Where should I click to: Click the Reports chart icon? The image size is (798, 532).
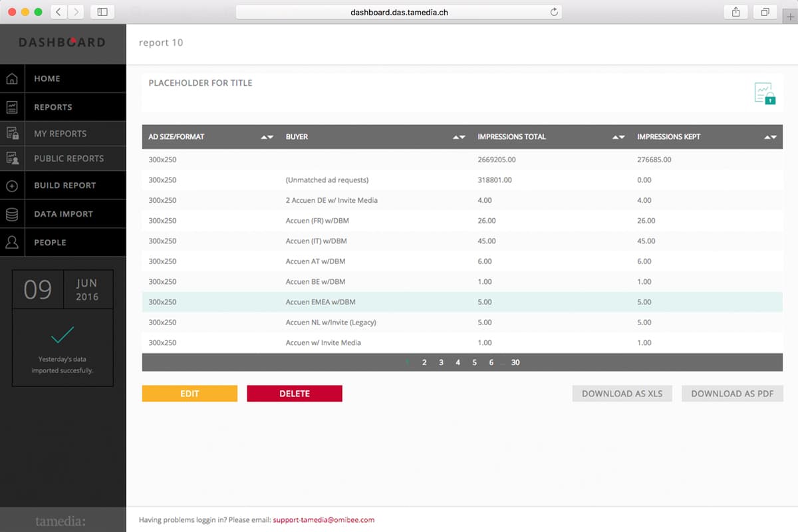coord(12,107)
